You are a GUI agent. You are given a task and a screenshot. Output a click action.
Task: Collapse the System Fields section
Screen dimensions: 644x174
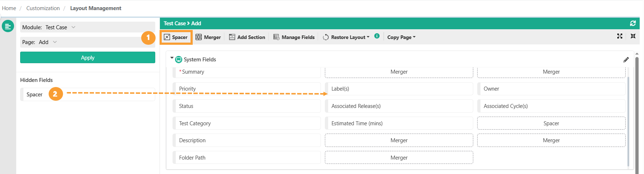pos(172,58)
